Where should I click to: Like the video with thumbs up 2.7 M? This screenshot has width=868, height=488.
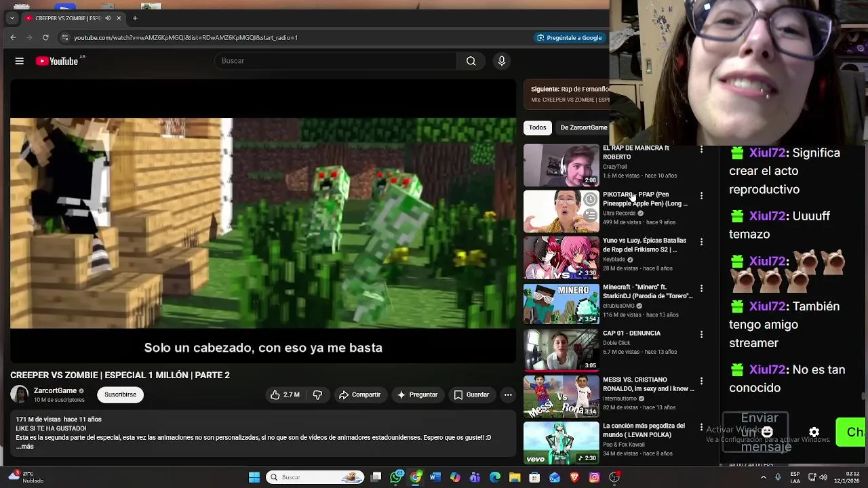click(x=285, y=394)
